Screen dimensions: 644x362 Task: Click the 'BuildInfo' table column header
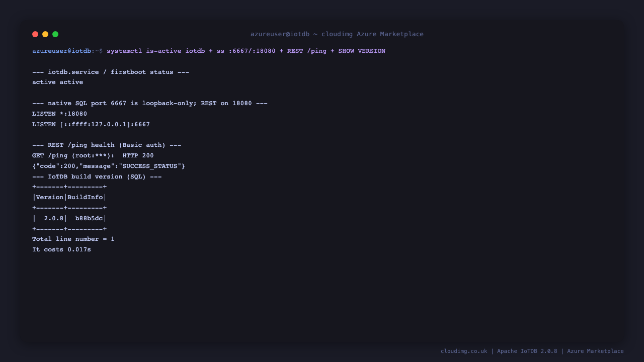pos(85,197)
